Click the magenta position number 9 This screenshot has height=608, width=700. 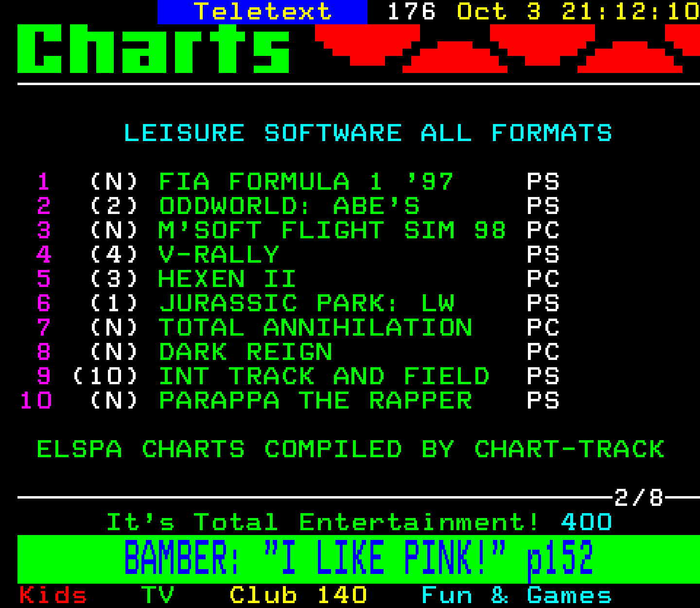click(x=44, y=376)
